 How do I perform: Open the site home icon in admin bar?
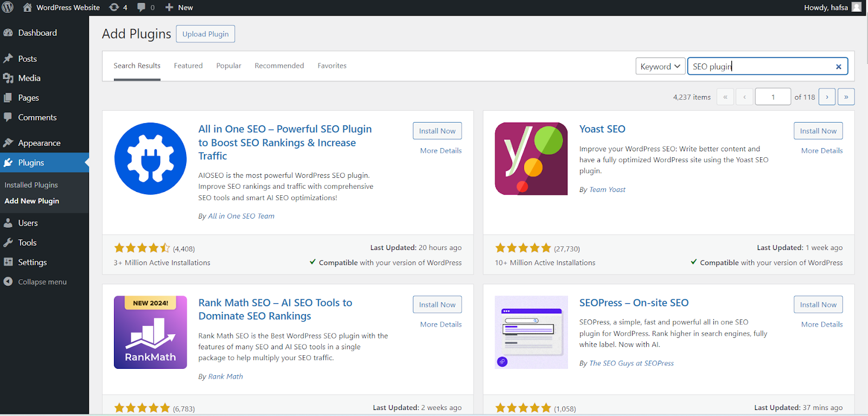click(x=27, y=7)
